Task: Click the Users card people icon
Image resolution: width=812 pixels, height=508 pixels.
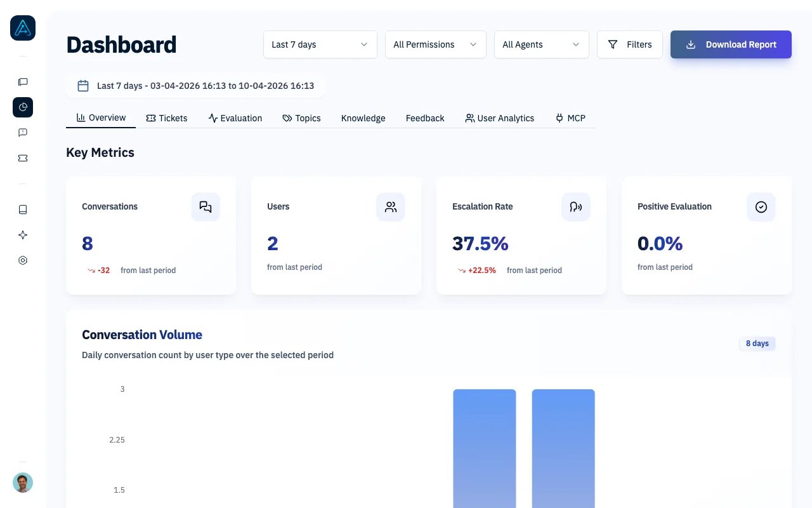Action: pyautogui.click(x=391, y=207)
